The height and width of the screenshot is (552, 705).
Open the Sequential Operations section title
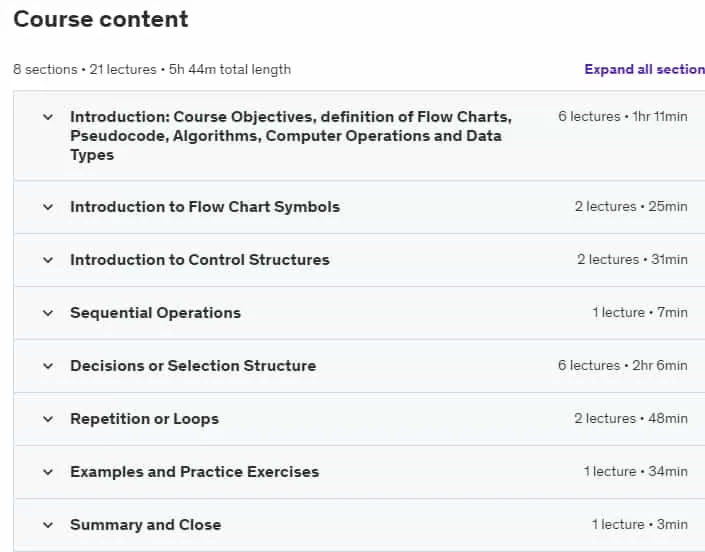coord(156,313)
